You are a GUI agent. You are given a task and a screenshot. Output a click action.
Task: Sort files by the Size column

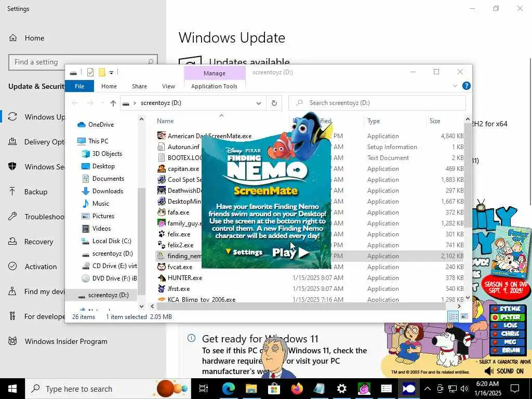(x=435, y=121)
